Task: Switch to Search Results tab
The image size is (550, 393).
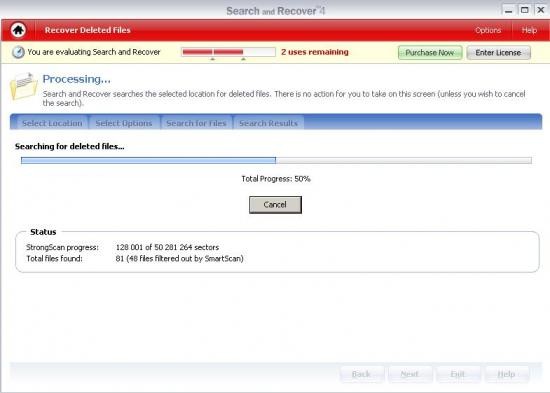Action: [x=268, y=123]
